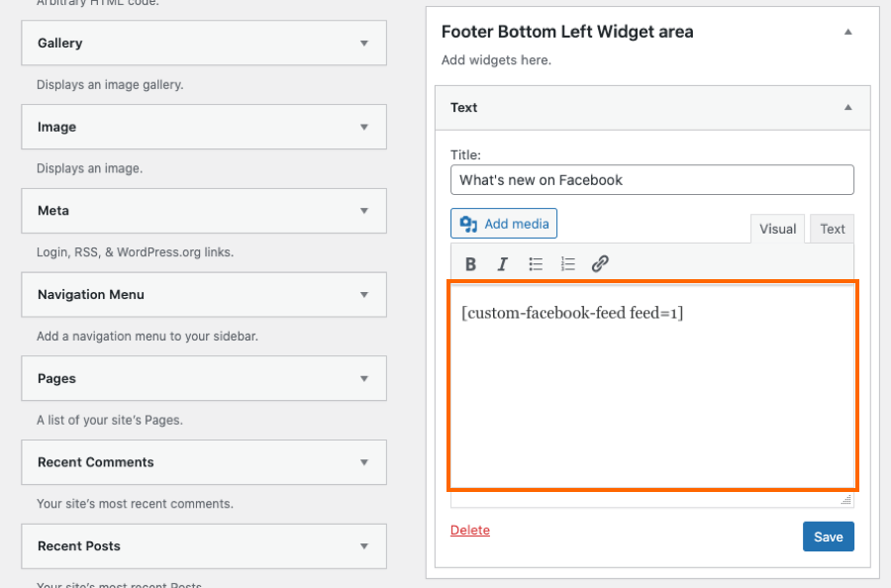
Task: Expand the Recent Comments widget
Action: pyautogui.click(x=364, y=462)
